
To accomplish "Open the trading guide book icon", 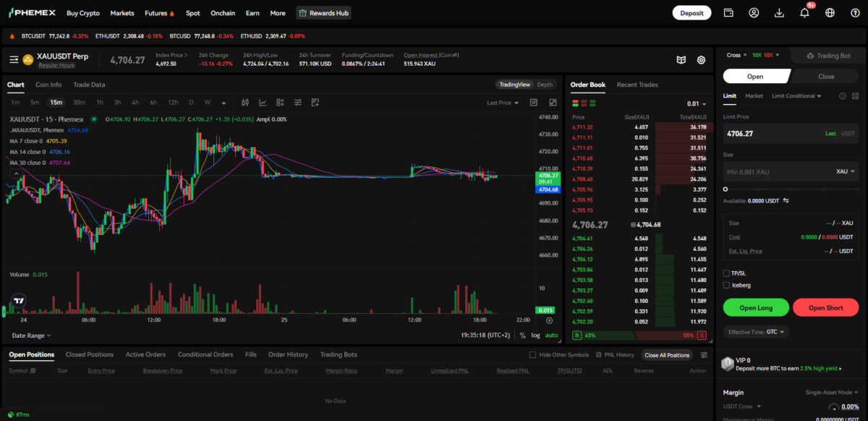I will [x=681, y=60].
